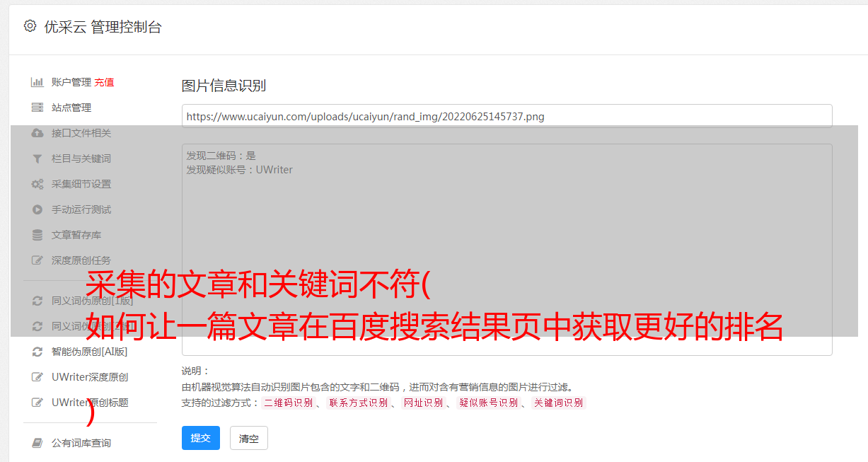Image resolution: width=868 pixels, height=462 pixels.
Task: Click the blue 提交 submit button
Action: [x=201, y=438]
